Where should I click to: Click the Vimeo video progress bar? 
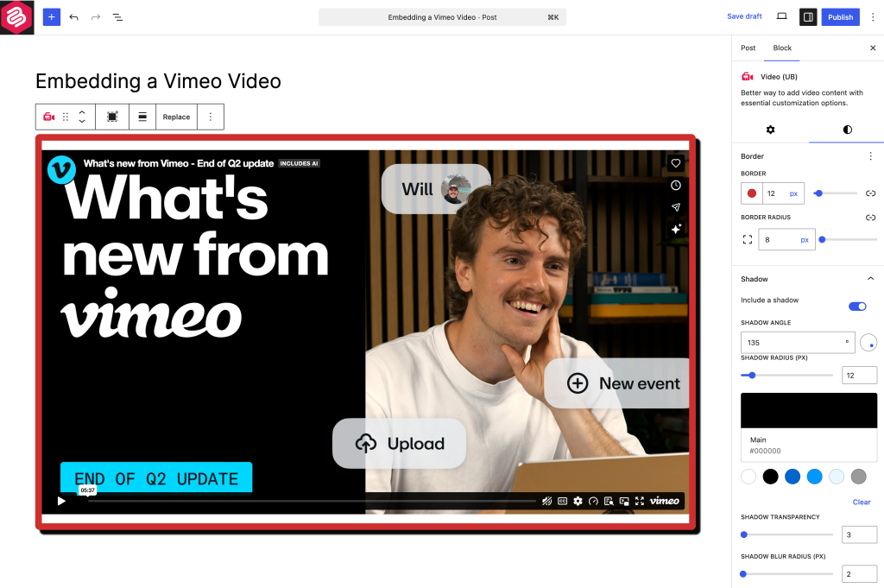coord(312,501)
